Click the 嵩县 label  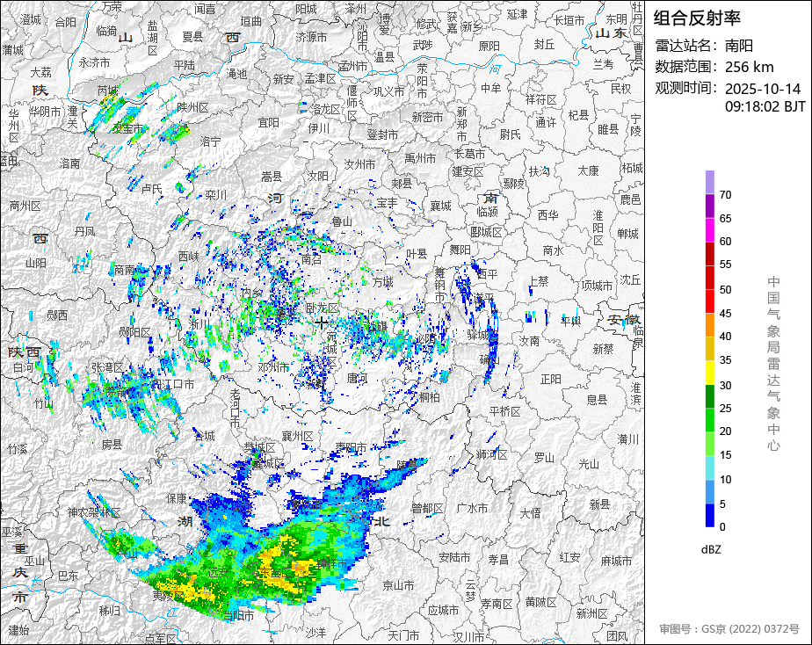(x=271, y=178)
